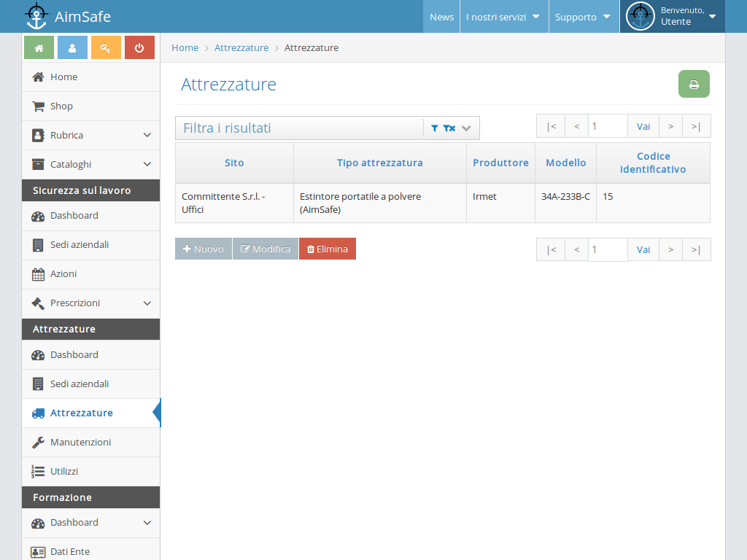Open Sedi aziendali under Sicurezza sul lavoro
This screenshot has height=560, width=747.
pyautogui.click(x=90, y=245)
